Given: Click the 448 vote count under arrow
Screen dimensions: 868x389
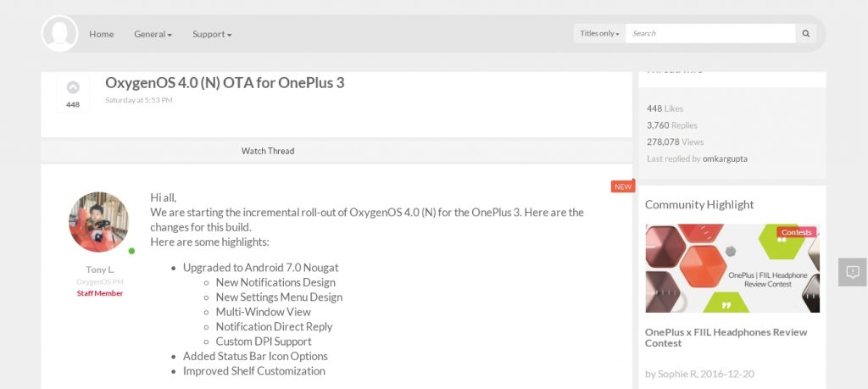Looking at the screenshot, I should [73, 104].
